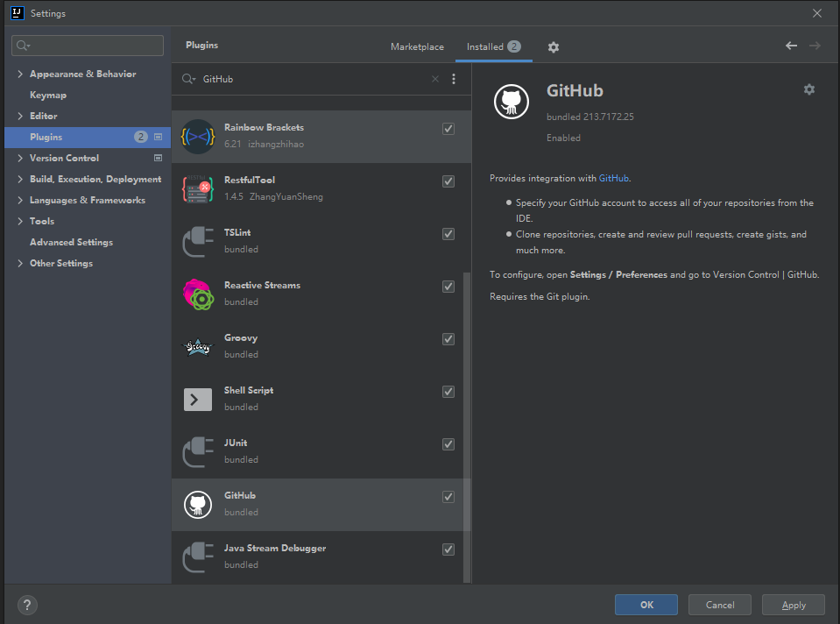The height and width of the screenshot is (624, 840).
Task: Click the Groovy star logo icon
Action: 198,347
